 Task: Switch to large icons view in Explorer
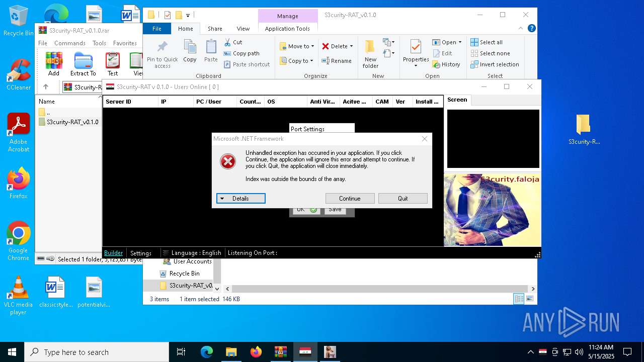point(529,299)
